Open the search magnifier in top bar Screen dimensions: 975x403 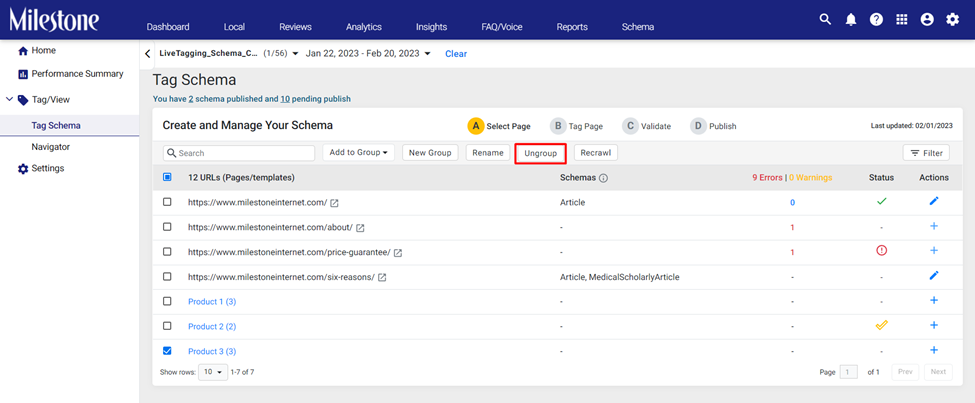(x=825, y=19)
